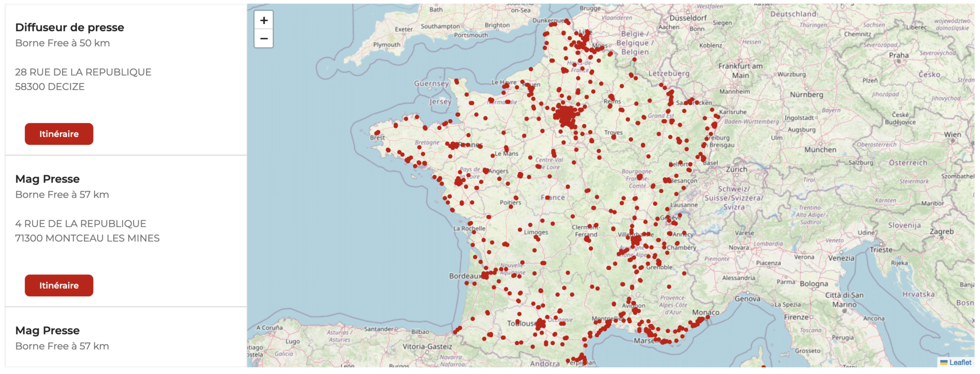Click the Zürich label on the map
Image resolution: width=980 pixels, height=374 pixels.
(736, 170)
